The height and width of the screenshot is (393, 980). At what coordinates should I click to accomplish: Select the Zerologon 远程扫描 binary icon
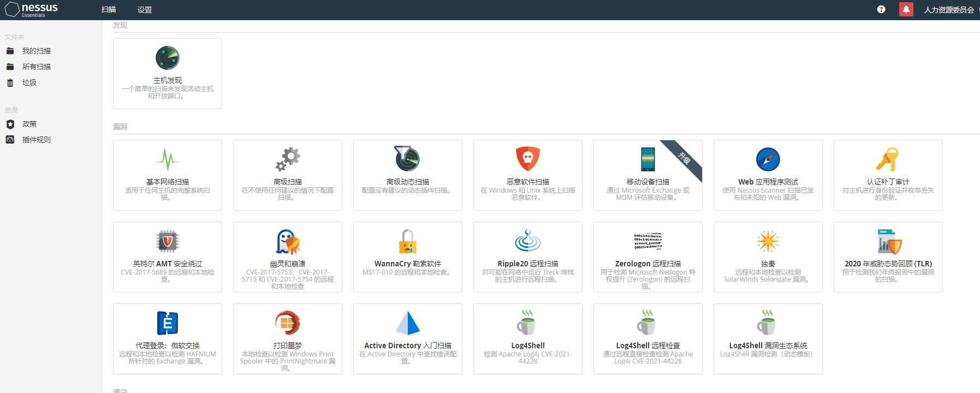pyautogui.click(x=648, y=241)
